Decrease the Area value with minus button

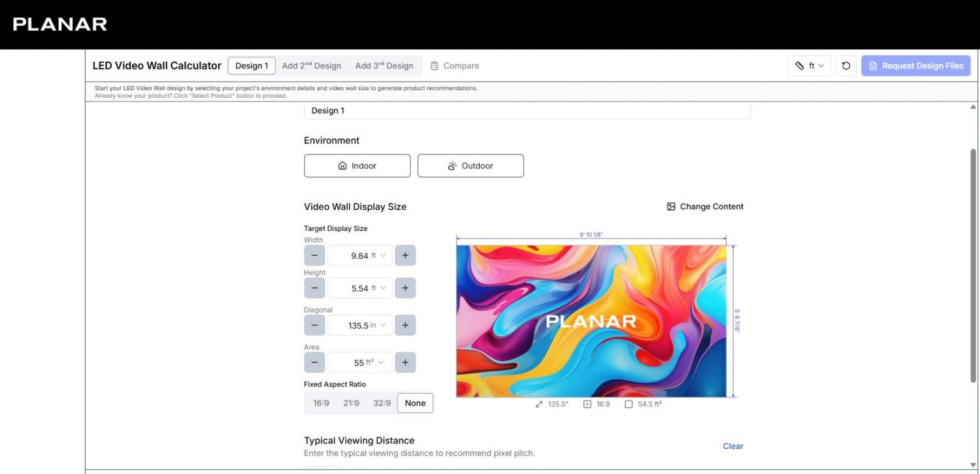(x=314, y=362)
